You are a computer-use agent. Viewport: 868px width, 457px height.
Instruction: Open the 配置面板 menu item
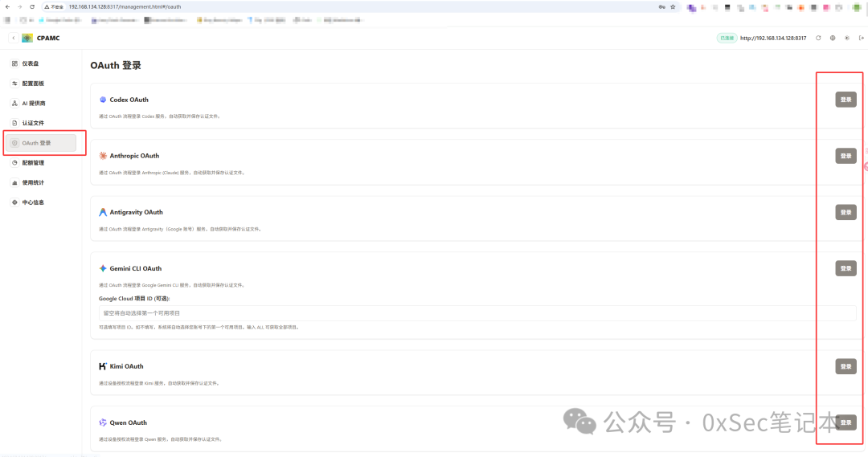pyautogui.click(x=42, y=84)
